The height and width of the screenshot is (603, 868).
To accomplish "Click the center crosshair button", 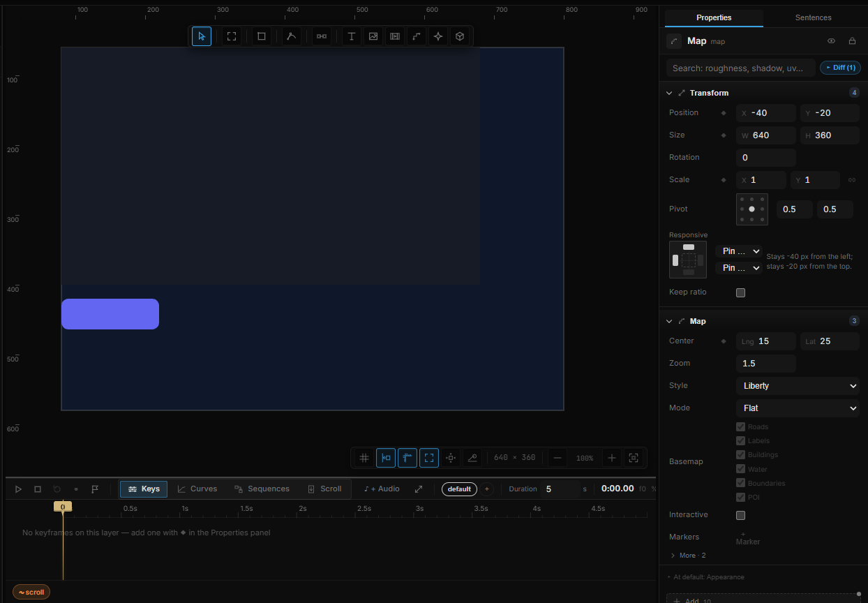I will (451, 458).
